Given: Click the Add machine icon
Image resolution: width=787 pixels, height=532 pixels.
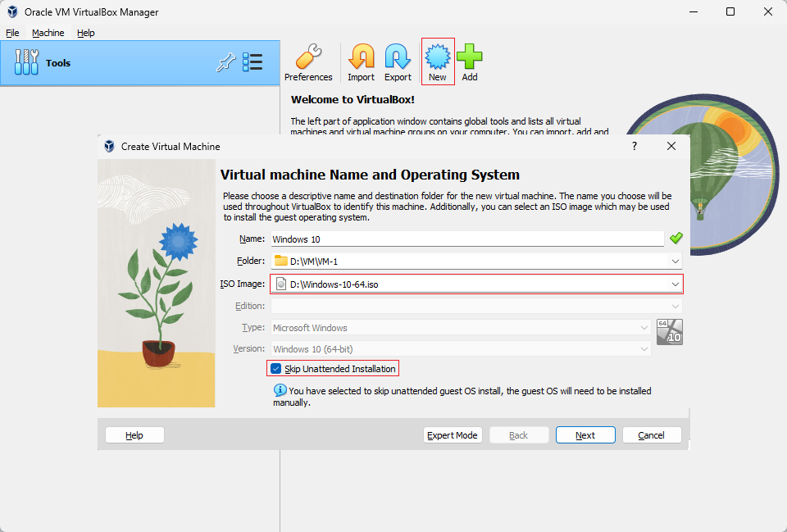Looking at the screenshot, I should coord(469,62).
